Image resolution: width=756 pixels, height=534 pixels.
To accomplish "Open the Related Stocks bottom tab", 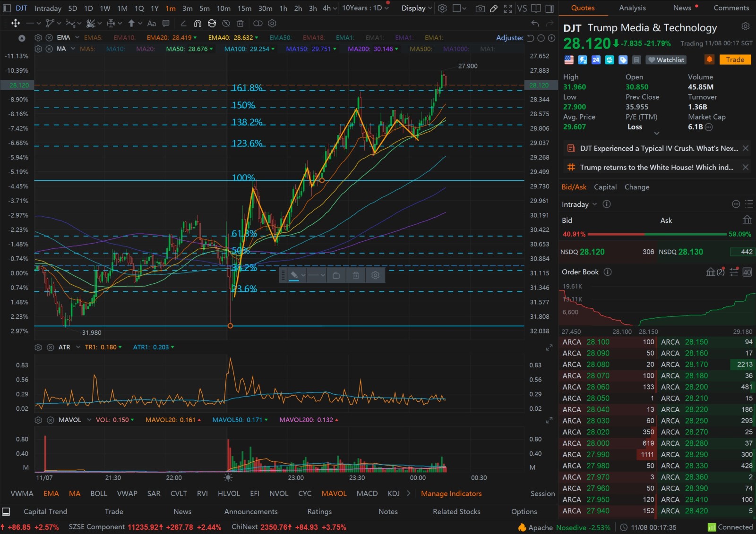I will [456, 511].
